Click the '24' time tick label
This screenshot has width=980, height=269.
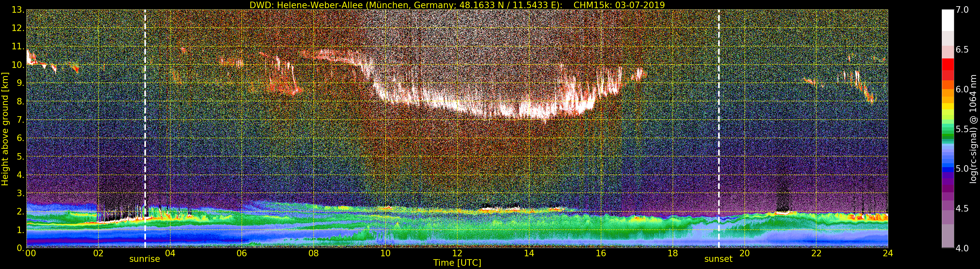pos(888,253)
